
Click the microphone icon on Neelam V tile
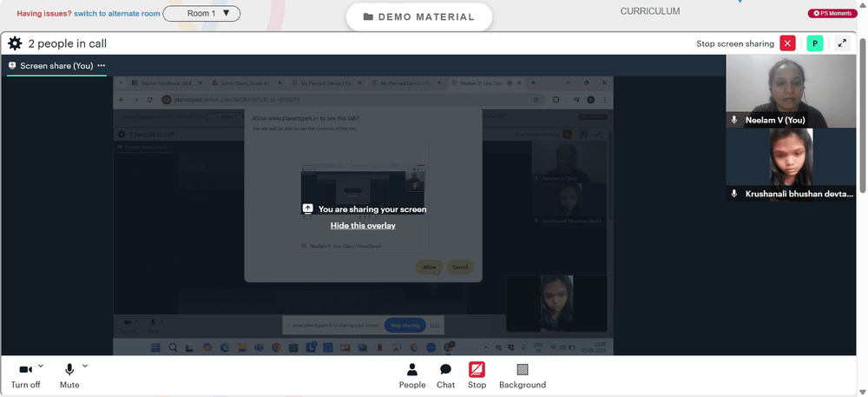coord(734,120)
